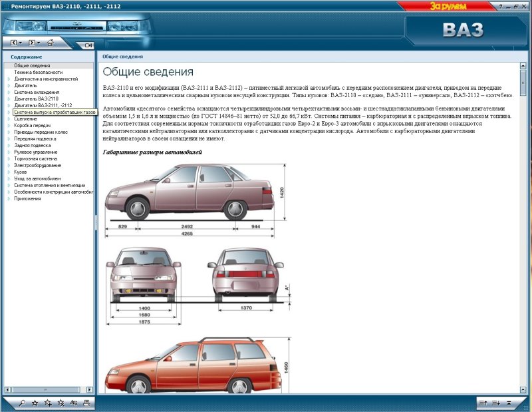Jump to previous section with lines-up-arrow icon
532x412 pixels.
click(x=483, y=403)
